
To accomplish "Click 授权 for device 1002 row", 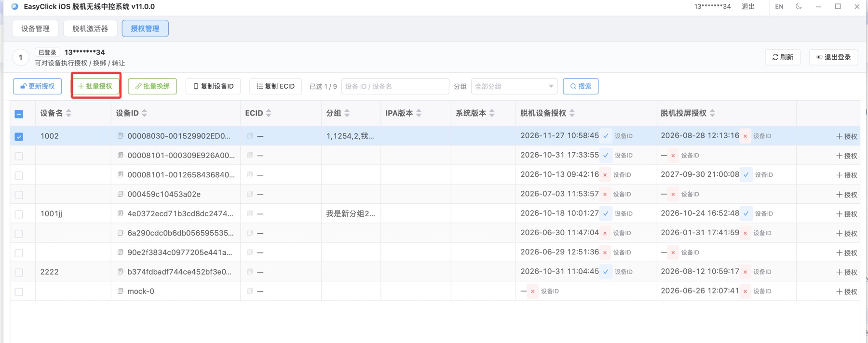I will pyautogui.click(x=847, y=136).
